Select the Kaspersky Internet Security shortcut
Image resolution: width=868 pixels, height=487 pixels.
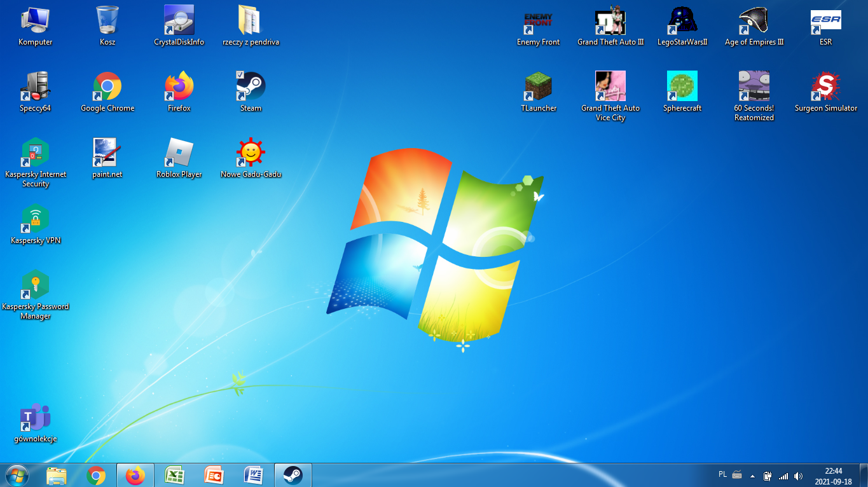[x=36, y=163]
